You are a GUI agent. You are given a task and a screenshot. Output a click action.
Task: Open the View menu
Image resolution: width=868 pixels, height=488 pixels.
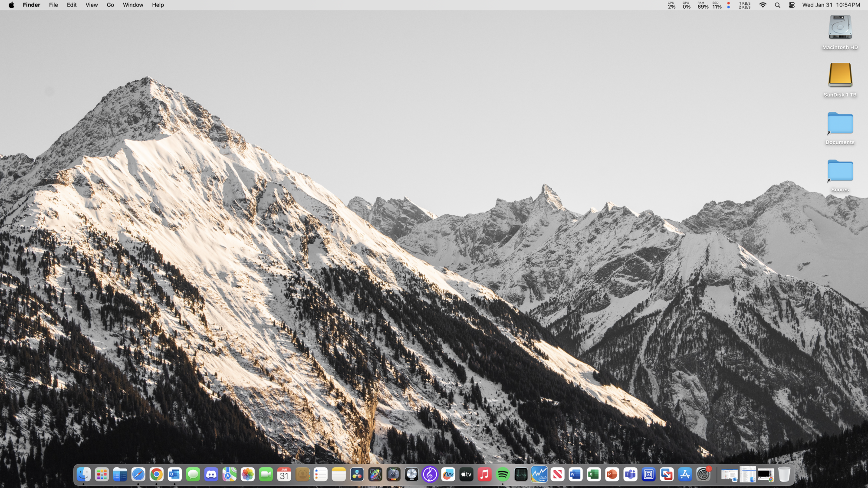click(x=92, y=5)
